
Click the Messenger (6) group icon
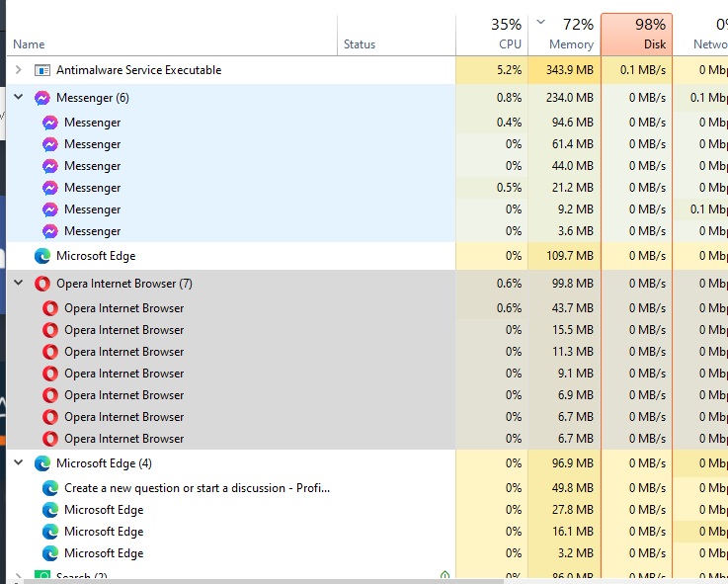click(42, 98)
